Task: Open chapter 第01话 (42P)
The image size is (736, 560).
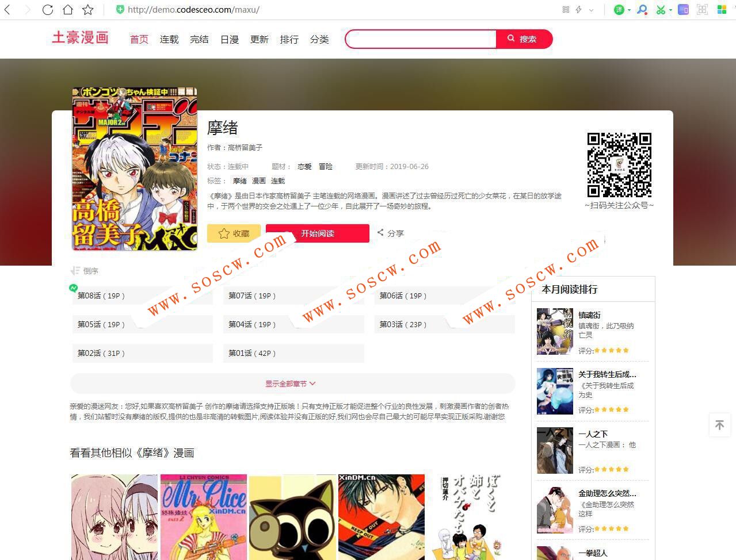Action: click(x=293, y=353)
